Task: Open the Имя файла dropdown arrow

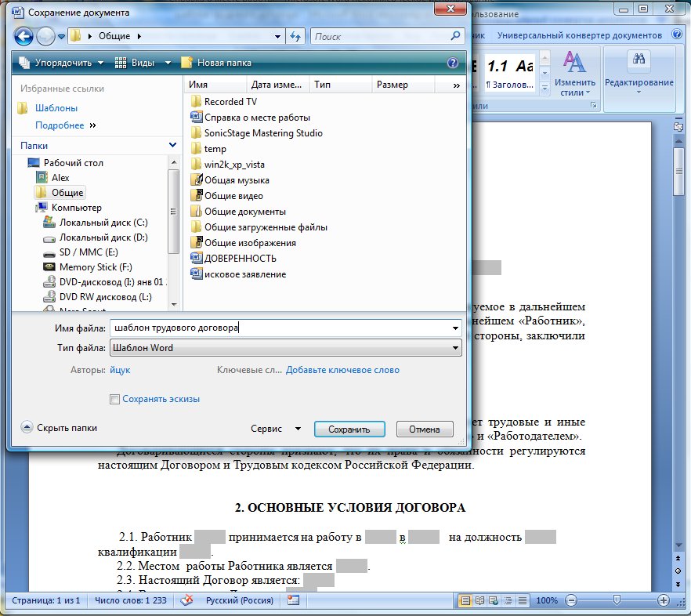Action: point(455,328)
